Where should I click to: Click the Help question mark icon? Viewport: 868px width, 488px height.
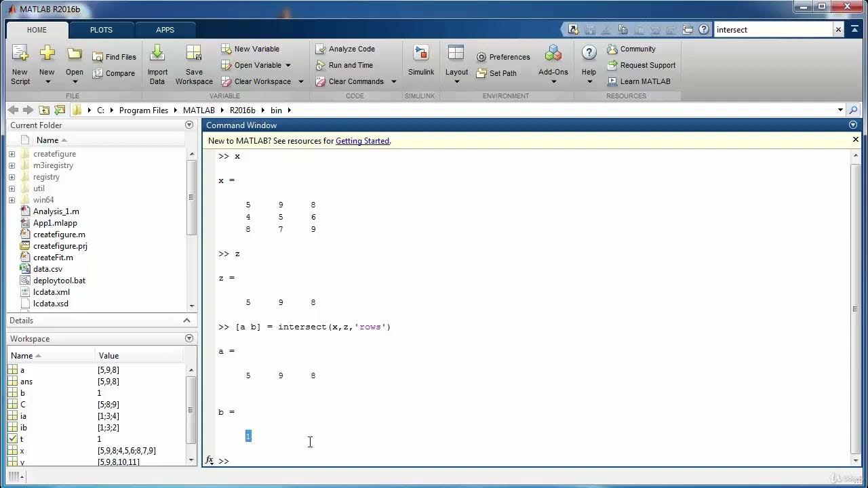point(589,54)
